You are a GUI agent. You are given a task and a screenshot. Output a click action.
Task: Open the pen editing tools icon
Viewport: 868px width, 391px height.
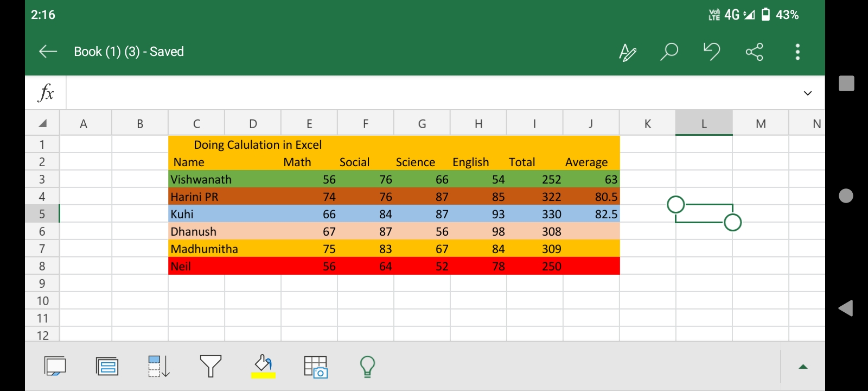(x=627, y=52)
